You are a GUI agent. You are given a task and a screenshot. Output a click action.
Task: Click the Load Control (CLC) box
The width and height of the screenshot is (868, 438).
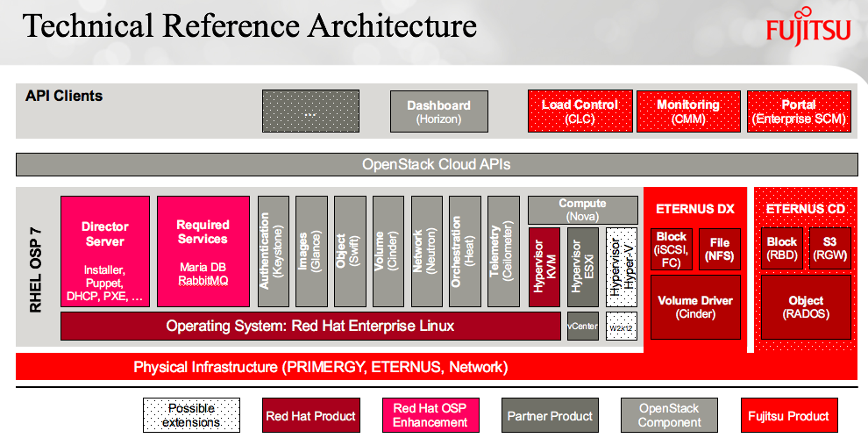tap(579, 111)
